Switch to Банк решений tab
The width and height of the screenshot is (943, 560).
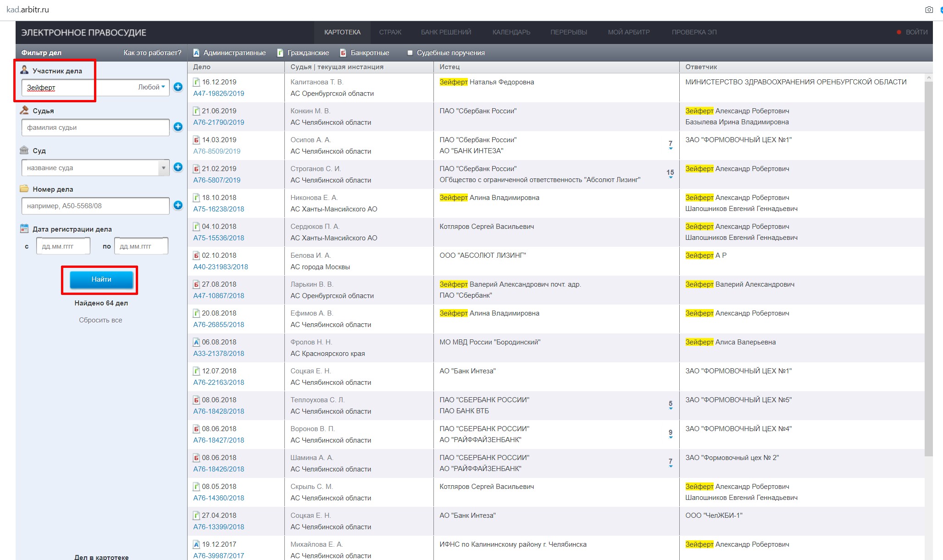(x=446, y=32)
